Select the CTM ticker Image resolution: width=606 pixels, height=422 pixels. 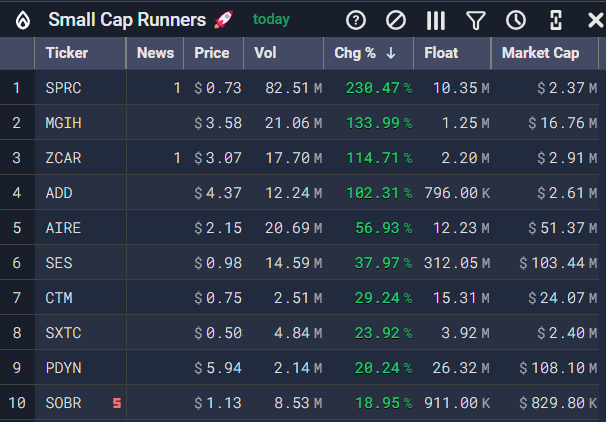[x=59, y=298]
